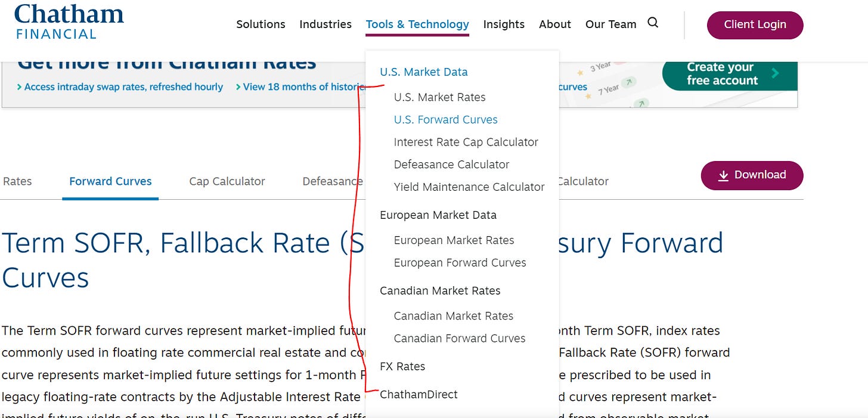This screenshot has height=418, width=868.
Task: Switch to the Defeasance tab
Action: coord(332,181)
